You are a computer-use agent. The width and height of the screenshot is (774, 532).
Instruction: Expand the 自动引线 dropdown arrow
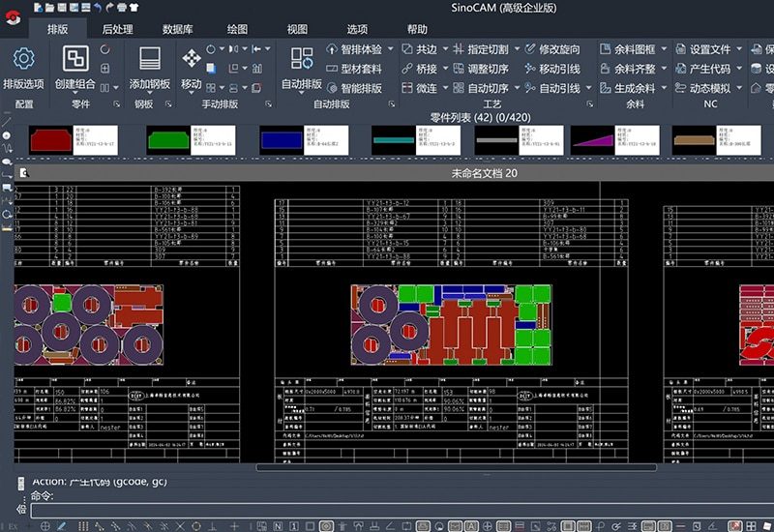click(588, 87)
